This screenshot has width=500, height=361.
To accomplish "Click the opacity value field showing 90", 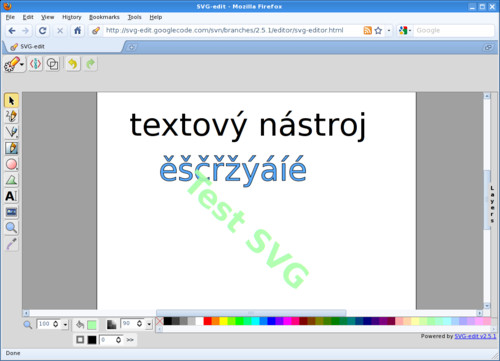I will point(128,324).
